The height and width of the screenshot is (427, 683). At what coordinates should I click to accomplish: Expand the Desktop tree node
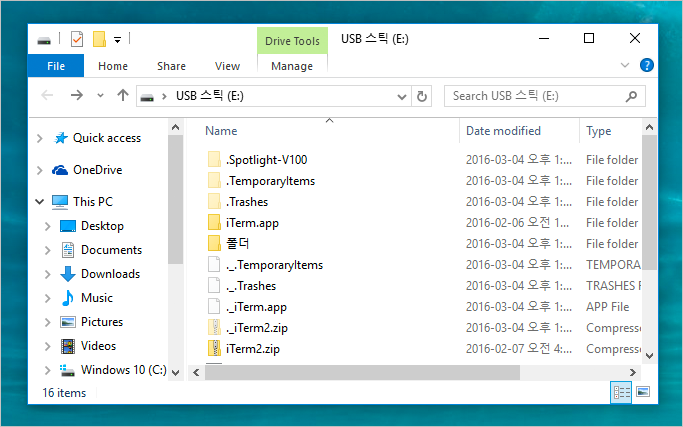click(x=47, y=226)
